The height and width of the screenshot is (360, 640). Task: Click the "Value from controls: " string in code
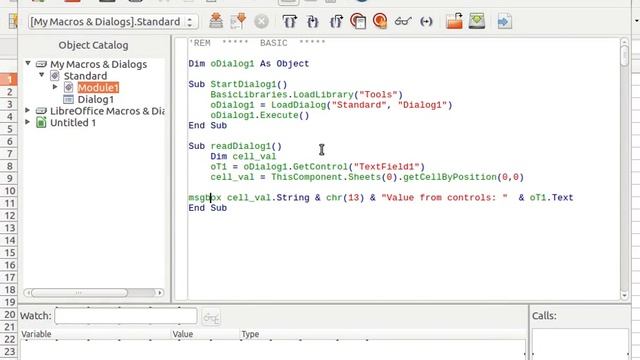(444, 198)
